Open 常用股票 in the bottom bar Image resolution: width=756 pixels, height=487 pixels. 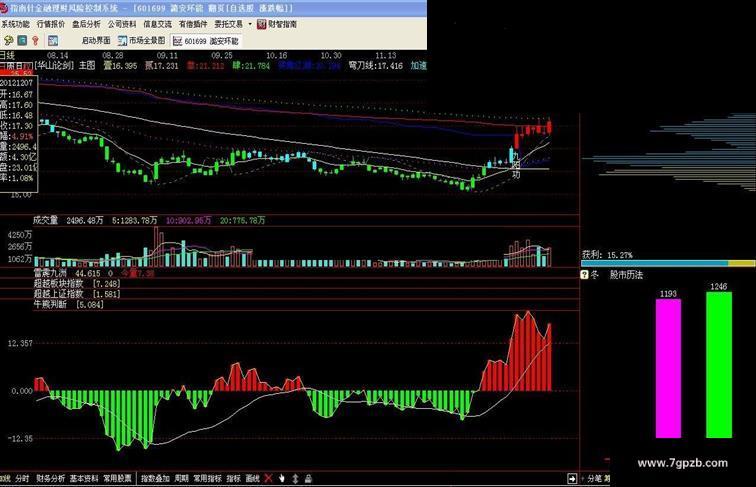(117, 478)
